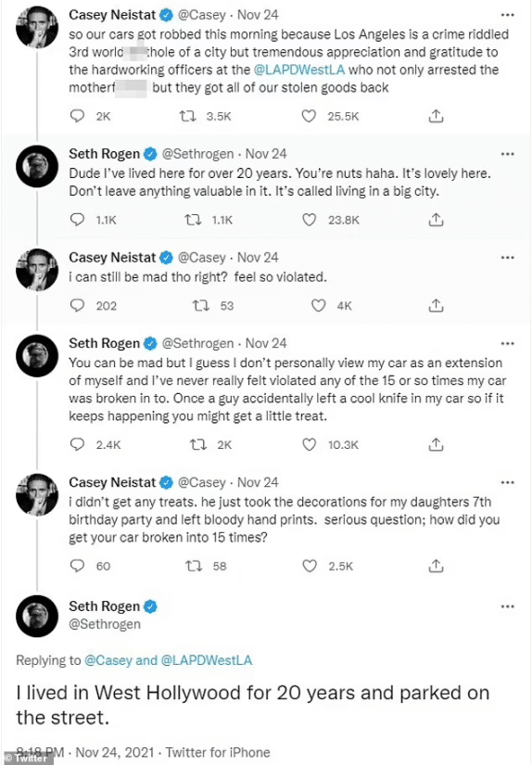Image resolution: width=532 pixels, height=765 pixels.
Task: Retweet the tweet with 58 retweets
Action: 194,566
